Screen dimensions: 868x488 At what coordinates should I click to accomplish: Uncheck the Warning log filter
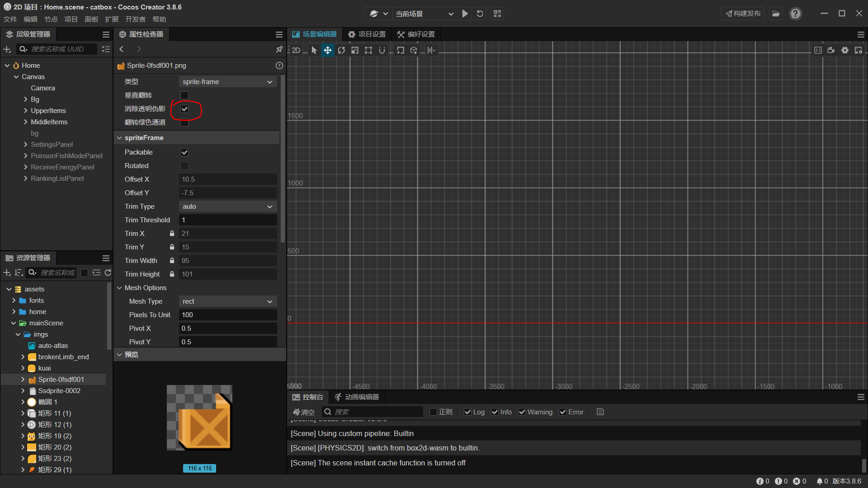[522, 412]
